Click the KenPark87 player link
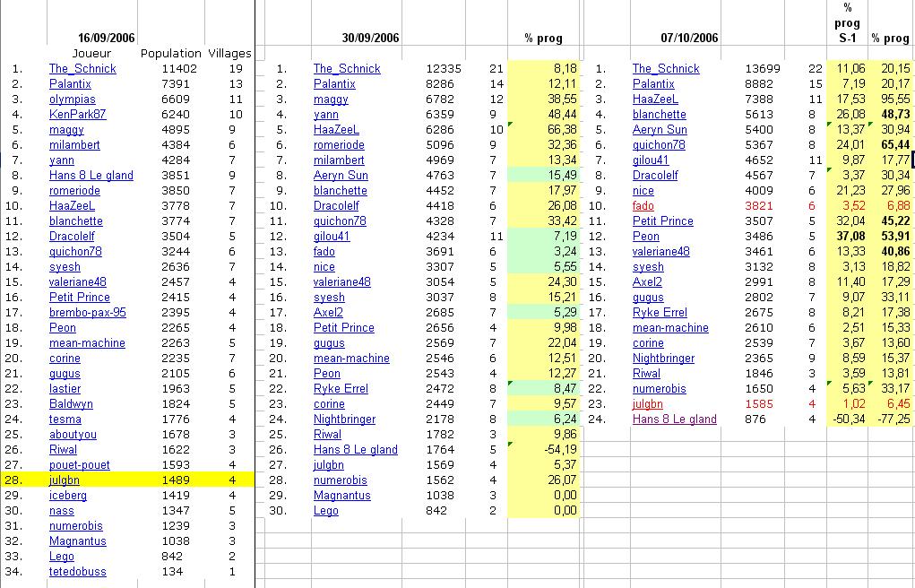Screen dimensions: 915x588 pos(78,115)
